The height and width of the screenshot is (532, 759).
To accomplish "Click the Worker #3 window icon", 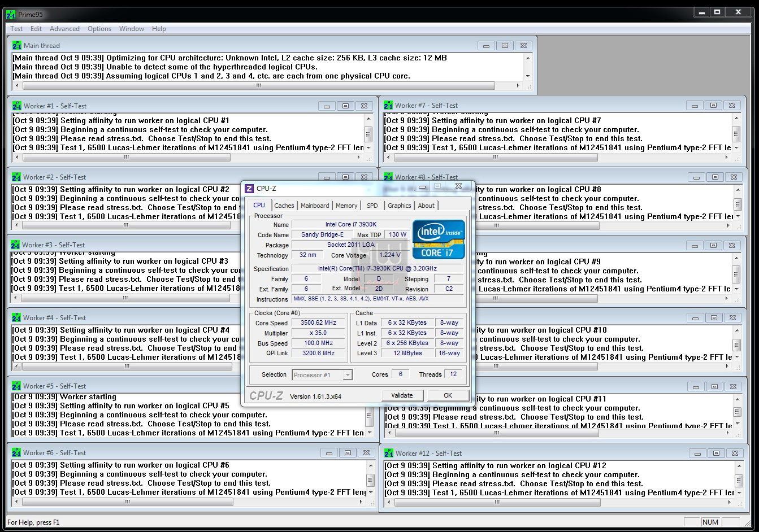I will click(x=15, y=245).
